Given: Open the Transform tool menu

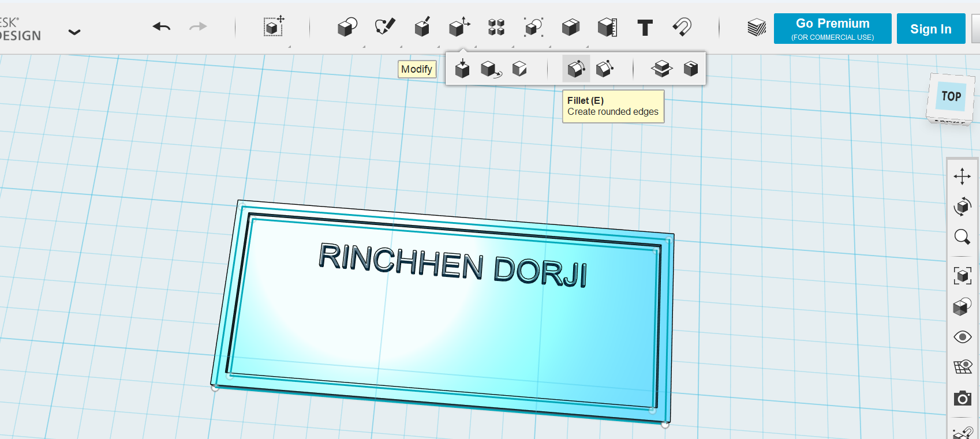Looking at the screenshot, I should pyautogui.click(x=274, y=27).
